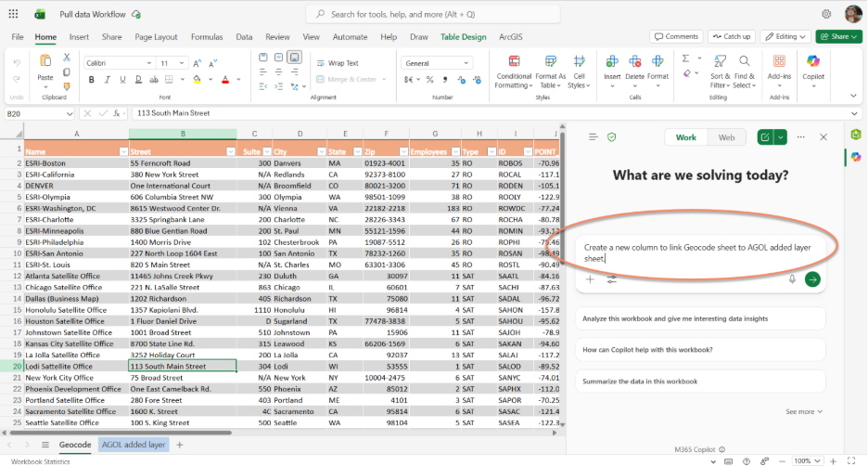Click the Delete cells icon
Screen dimensions: 868x466
tap(634, 61)
